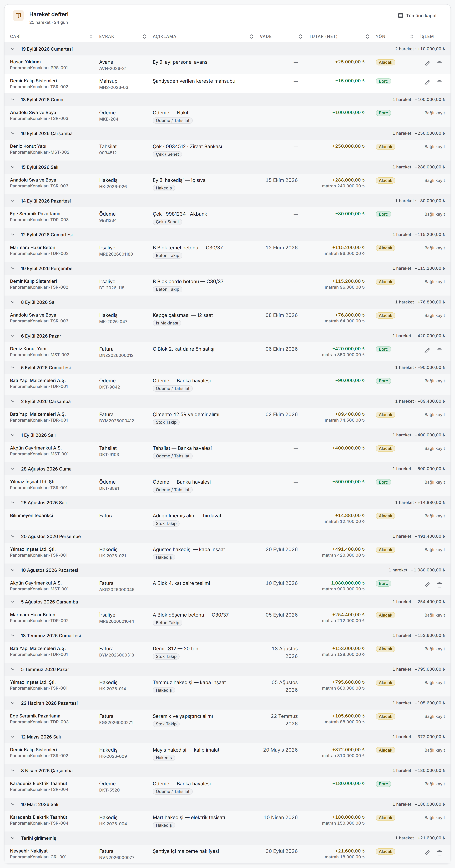This screenshot has width=455, height=868.
Task: Open Bağlı kayıt for Anadolu Sıva ödeme
Action: coord(434,113)
